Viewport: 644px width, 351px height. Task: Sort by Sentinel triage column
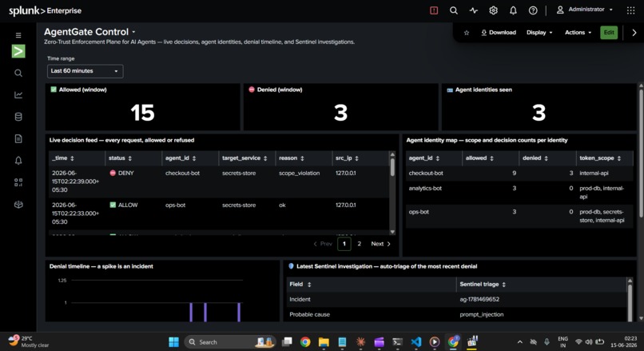click(x=483, y=285)
